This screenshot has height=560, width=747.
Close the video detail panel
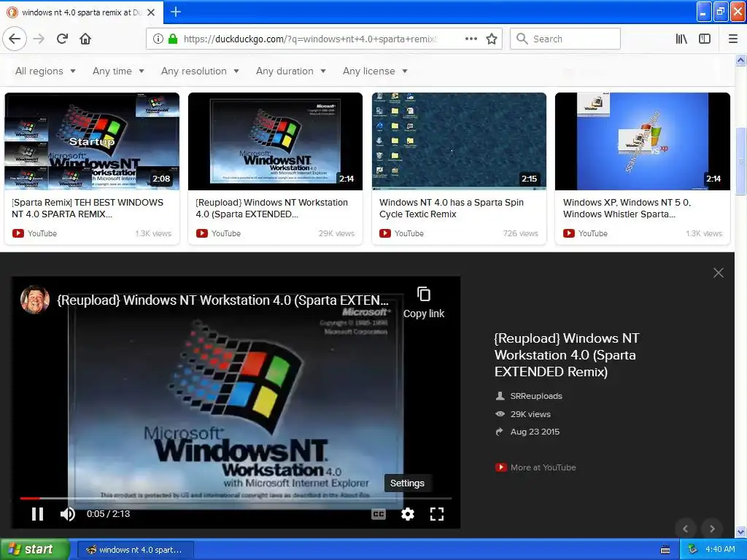[x=719, y=273]
